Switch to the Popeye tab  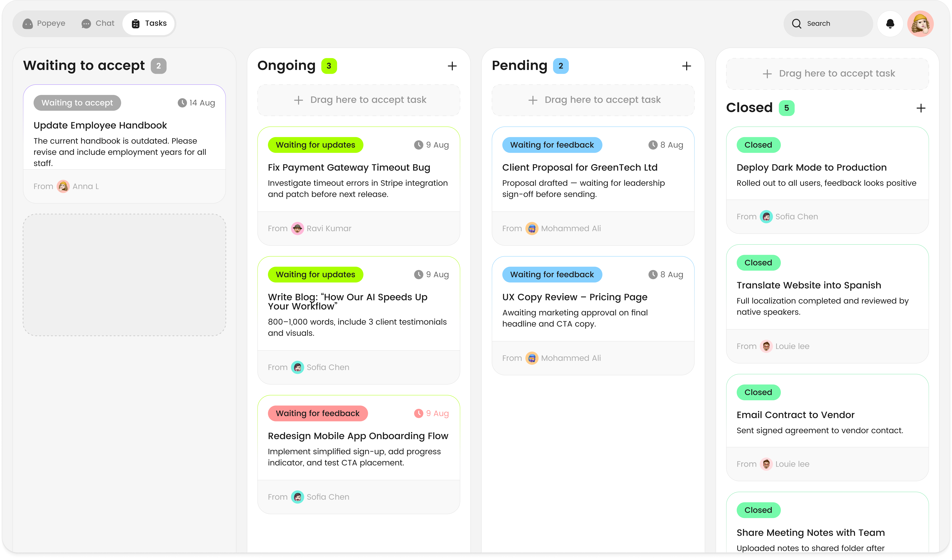[44, 23]
